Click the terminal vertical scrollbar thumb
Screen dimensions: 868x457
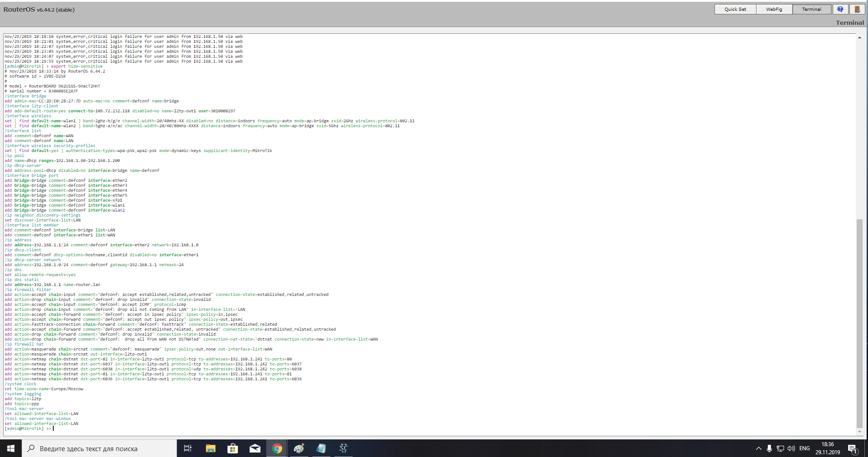tap(859, 323)
